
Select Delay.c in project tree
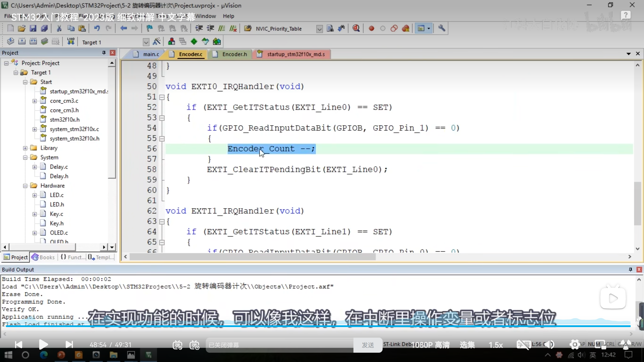[x=59, y=167]
